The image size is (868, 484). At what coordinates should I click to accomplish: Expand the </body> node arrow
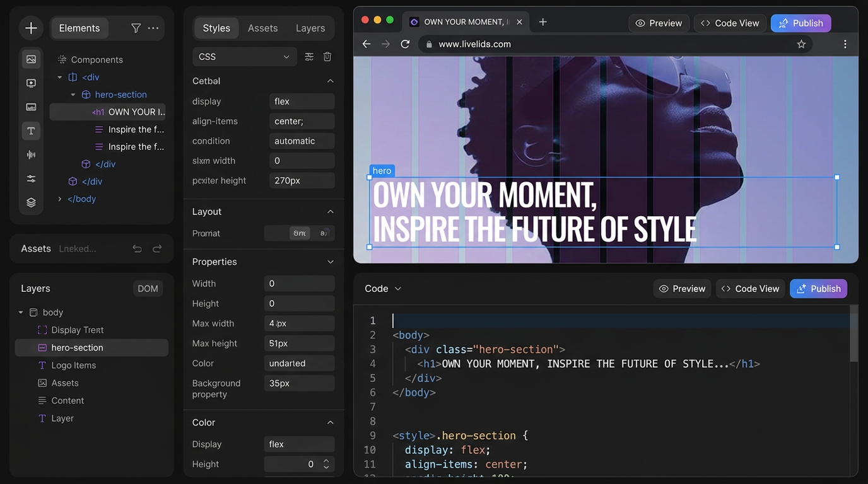click(60, 199)
